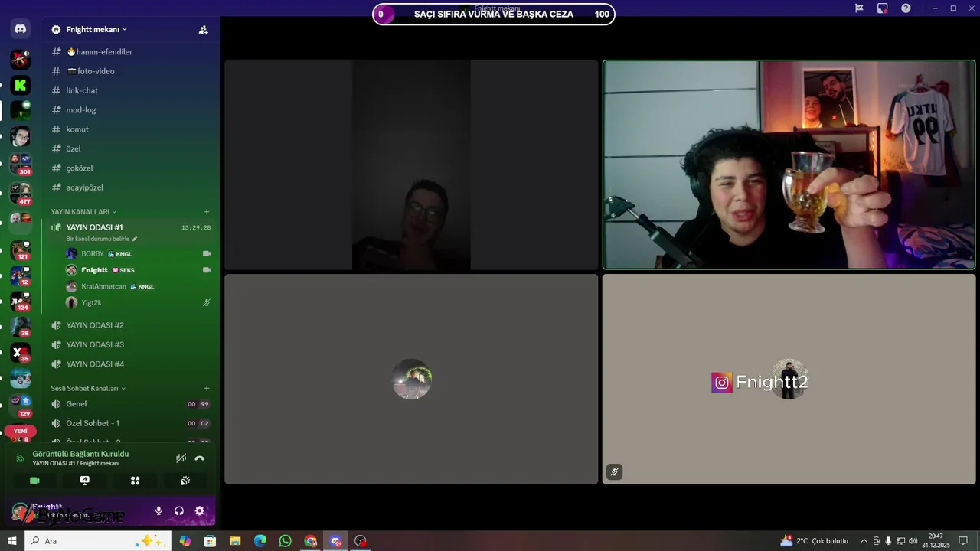Viewport: 980px width, 551px height.
Task: Open user settings gear icon
Action: click(199, 510)
